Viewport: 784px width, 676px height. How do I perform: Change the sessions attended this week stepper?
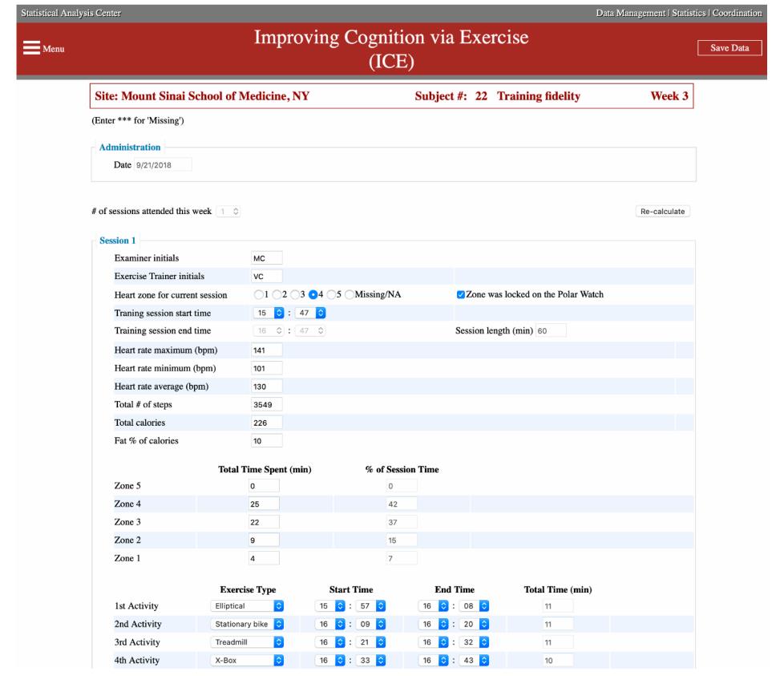[229, 211]
